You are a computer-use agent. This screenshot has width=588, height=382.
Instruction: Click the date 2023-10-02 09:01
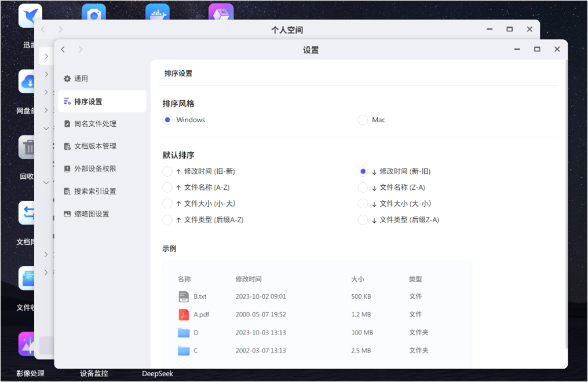coord(261,296)
